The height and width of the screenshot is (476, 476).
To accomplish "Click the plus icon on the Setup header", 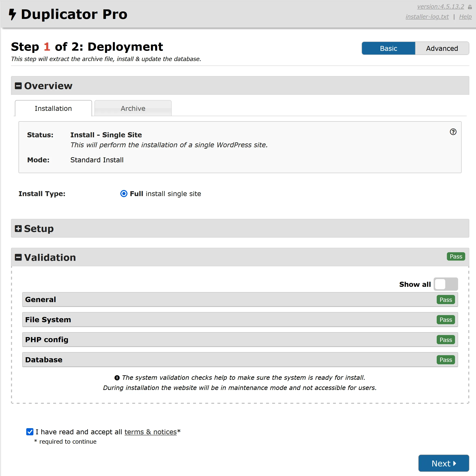I will [18, 228].
